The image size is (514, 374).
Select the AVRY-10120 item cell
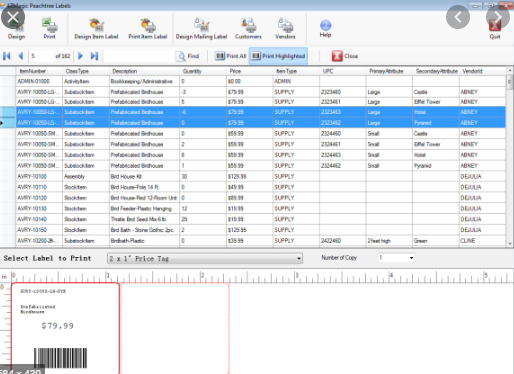tap(39, 198)
